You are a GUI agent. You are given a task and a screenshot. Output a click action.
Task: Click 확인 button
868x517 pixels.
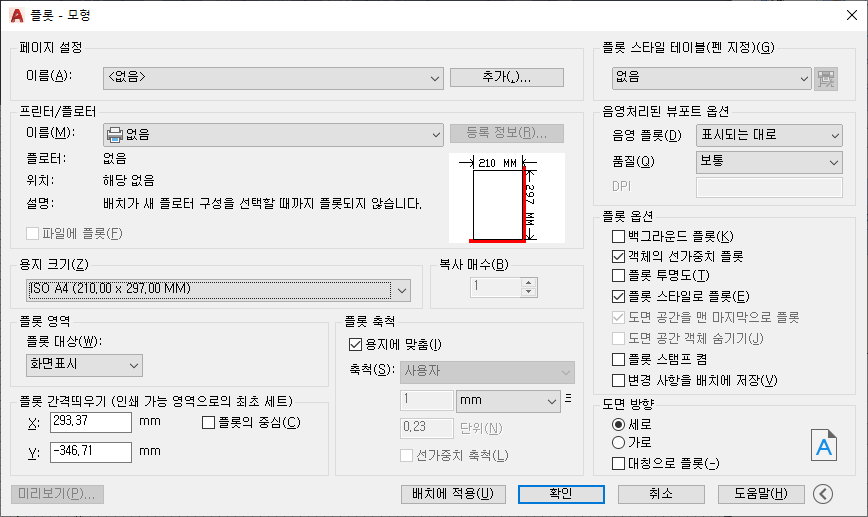click(561, 494)
